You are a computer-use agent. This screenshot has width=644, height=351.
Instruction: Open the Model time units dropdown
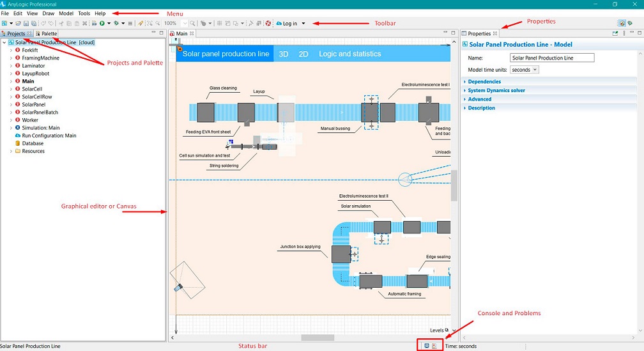point(525,70)
